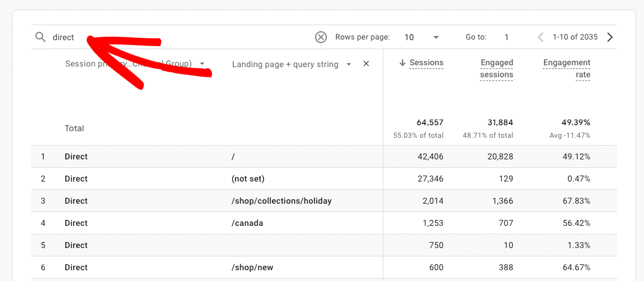Screen dimensions: 644x281
Task: Click engagement rate 67.83%
Action: click(x=577, y=201)
